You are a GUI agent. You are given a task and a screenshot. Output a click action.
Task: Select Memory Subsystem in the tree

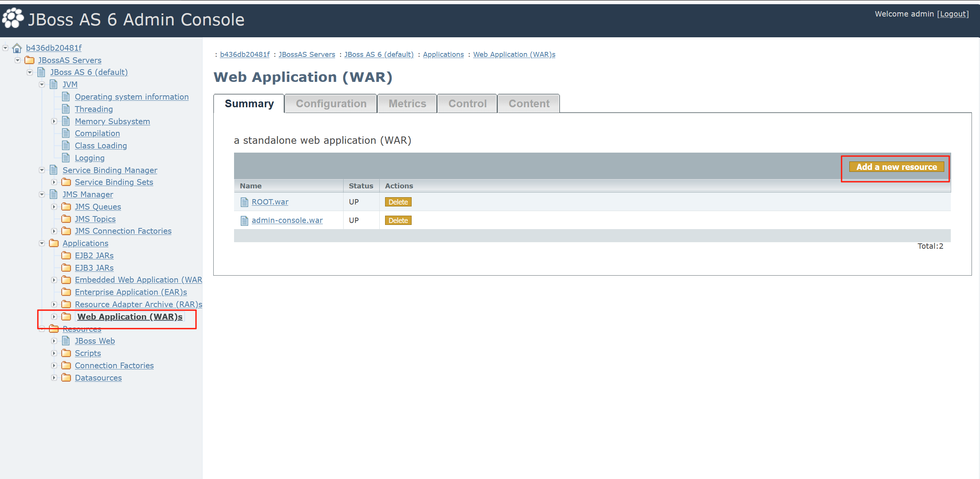pos(112,121)
